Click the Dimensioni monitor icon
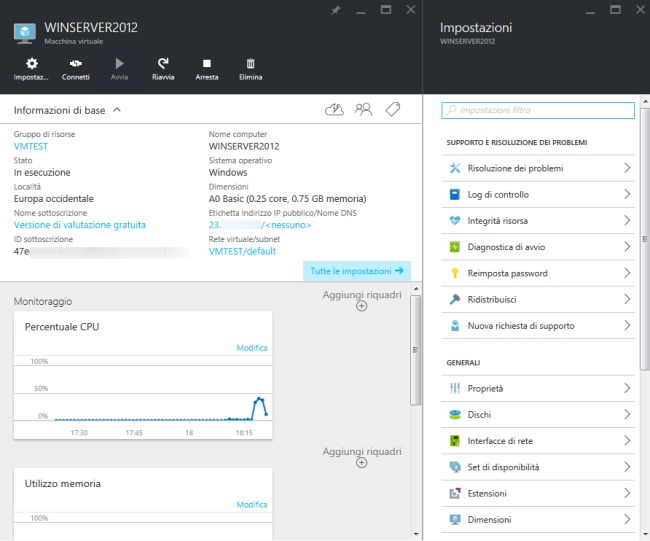650x541 pixels. click(455, 519)
